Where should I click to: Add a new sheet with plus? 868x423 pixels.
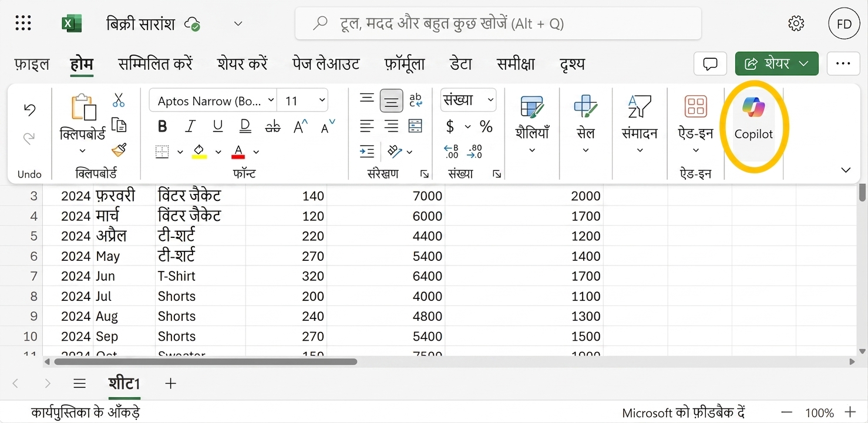[171, 384]
